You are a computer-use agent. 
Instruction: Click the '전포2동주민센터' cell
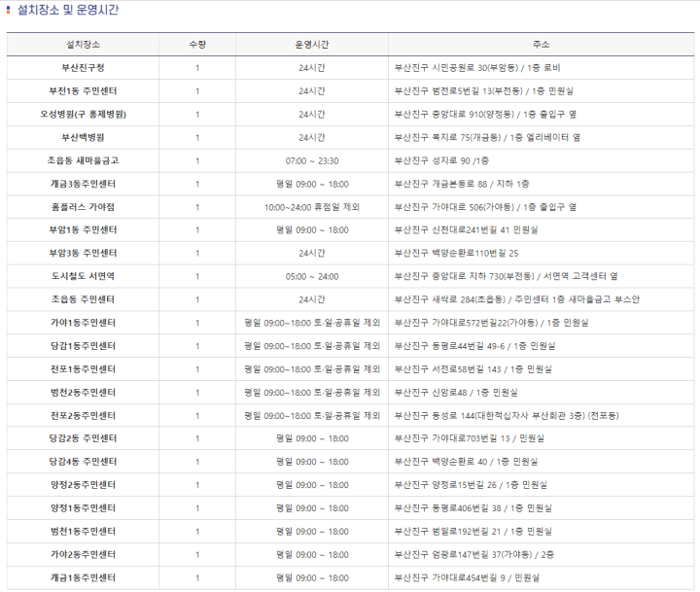[x=83, y=416]
